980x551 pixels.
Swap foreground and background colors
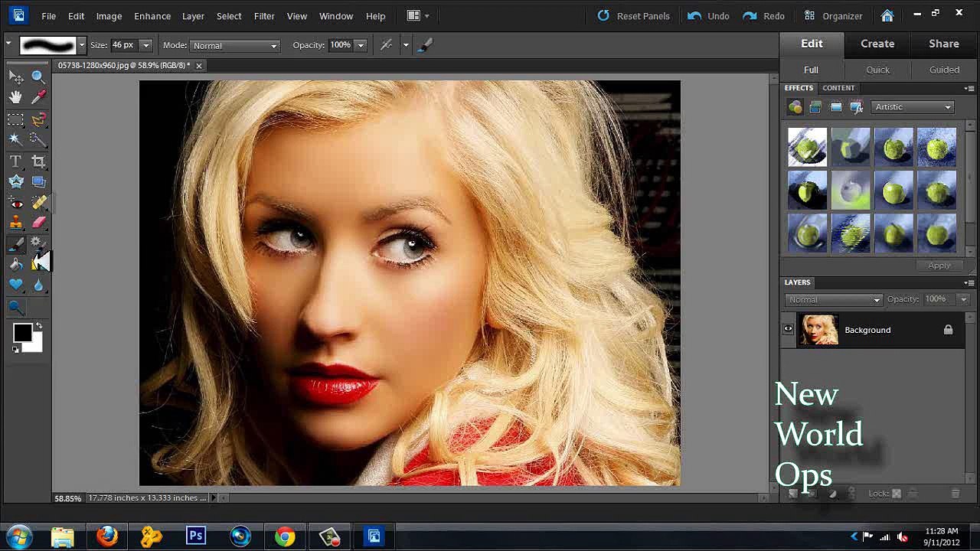tap(39, 326)
